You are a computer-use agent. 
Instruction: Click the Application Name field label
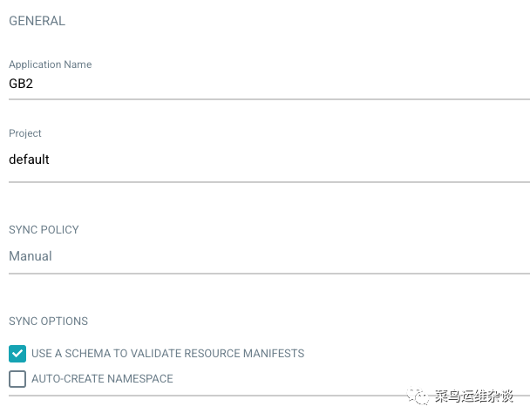coord(51,64)
